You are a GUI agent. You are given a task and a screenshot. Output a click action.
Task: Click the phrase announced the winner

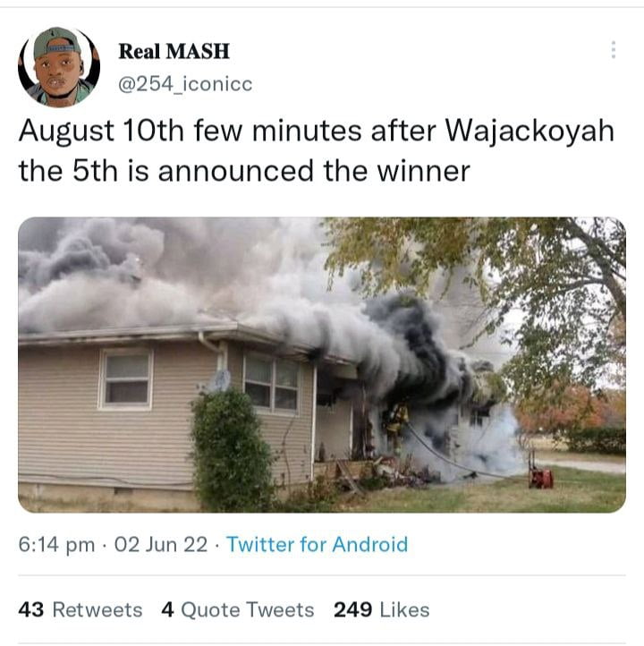click(x=314, y=171)
